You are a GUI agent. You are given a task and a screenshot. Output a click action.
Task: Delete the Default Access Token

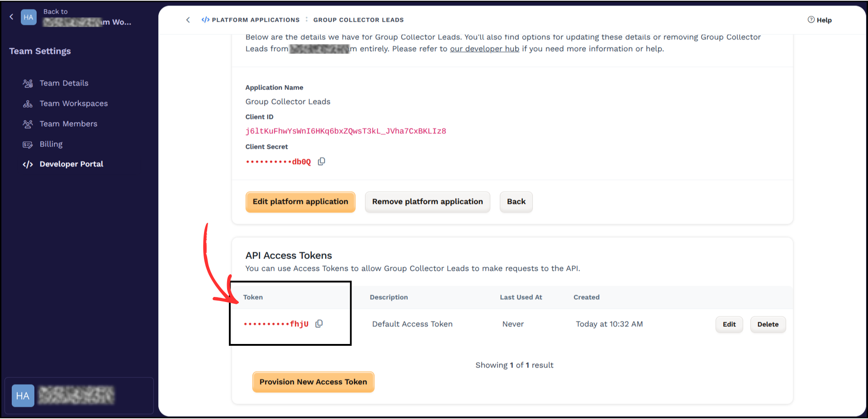point(768,324)
